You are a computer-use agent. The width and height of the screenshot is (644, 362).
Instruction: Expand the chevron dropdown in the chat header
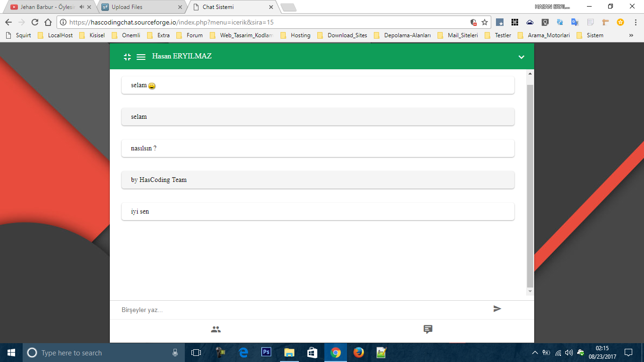click(x=521, y=57)
